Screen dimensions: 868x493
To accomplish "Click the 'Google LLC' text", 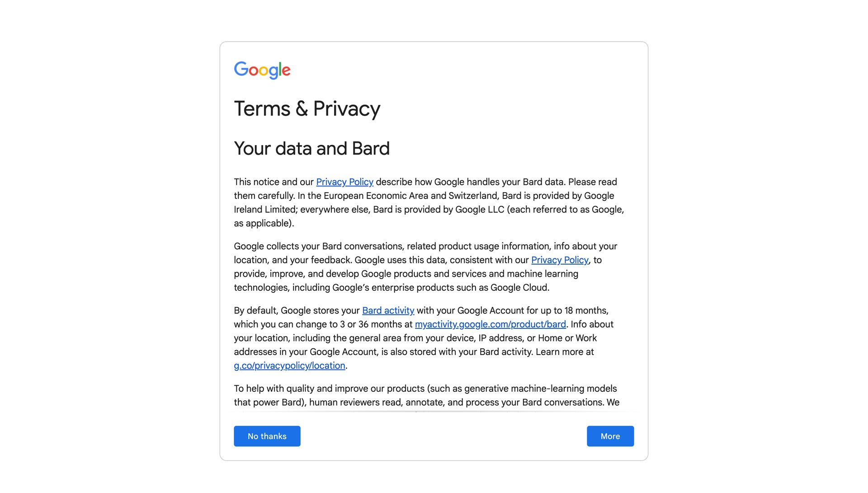I will coord(479,209).
